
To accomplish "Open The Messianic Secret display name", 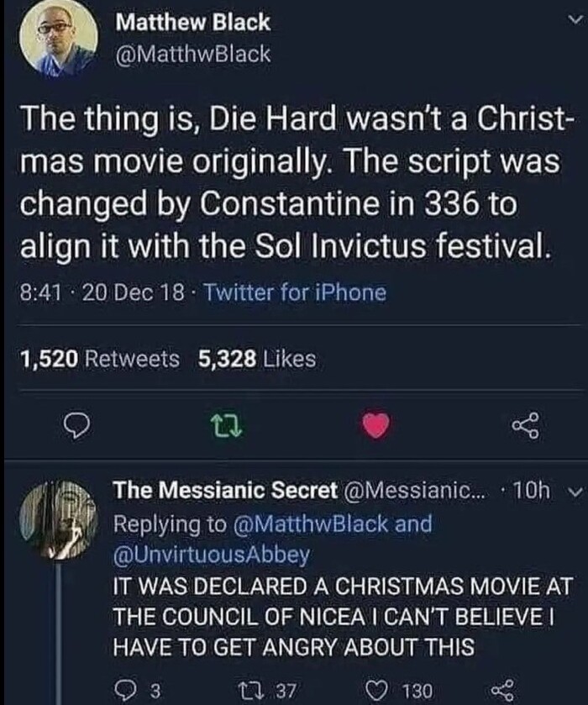I will [x=226, y=490].
